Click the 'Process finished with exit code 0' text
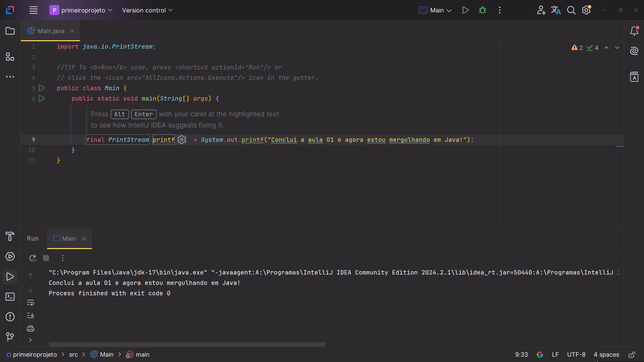 click(109, 293)
